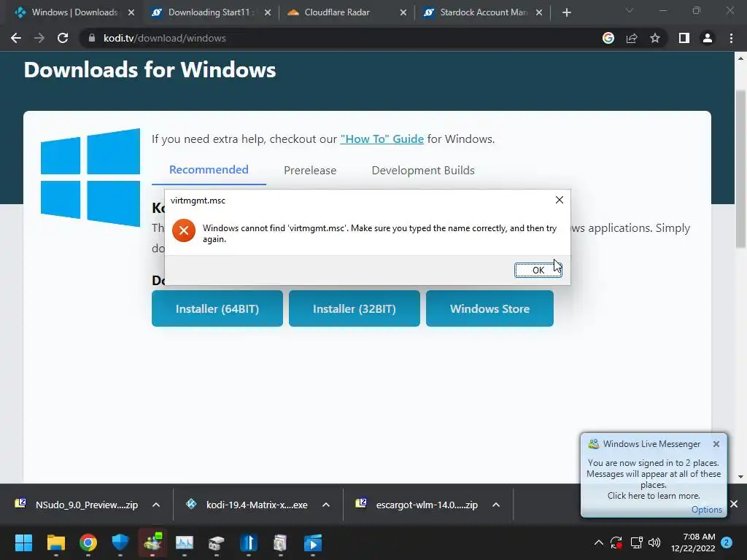Click Options in the Messenger notification
Screen dimensions: 747x560
coord(706,510)
